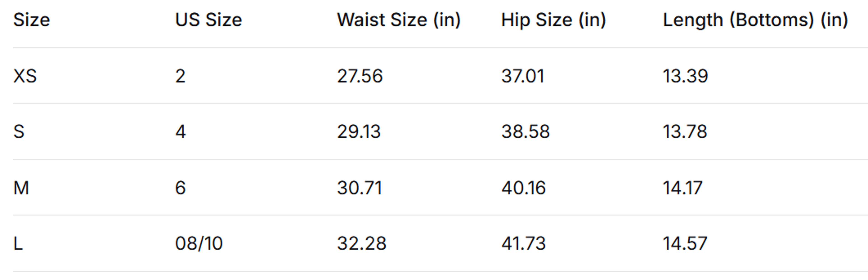The width and height of the screenshot is (868, 280).
Task: Select the M size row label
Action: (21, 188)
